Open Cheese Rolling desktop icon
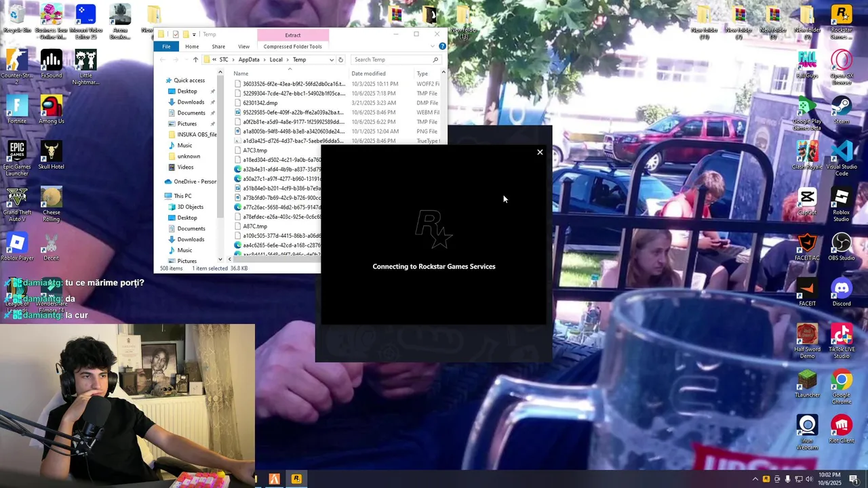The width and height of the screenshot is (868, 488). click(52, 204)
